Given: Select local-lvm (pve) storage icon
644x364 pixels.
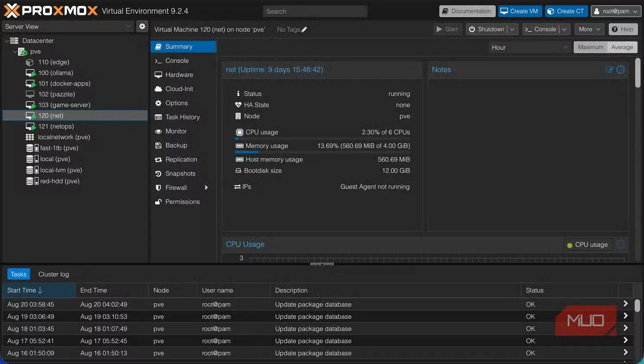Looking at the screenshot, I should click(32, 170).
